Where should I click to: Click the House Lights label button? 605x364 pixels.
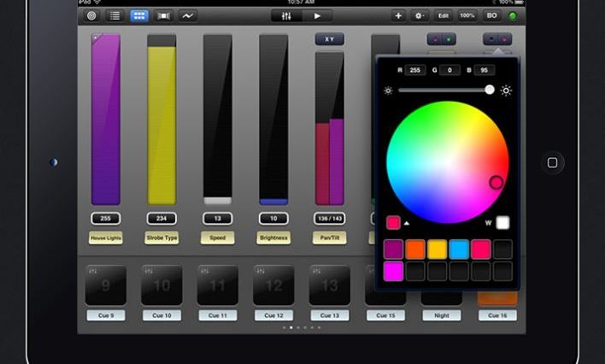106,238
